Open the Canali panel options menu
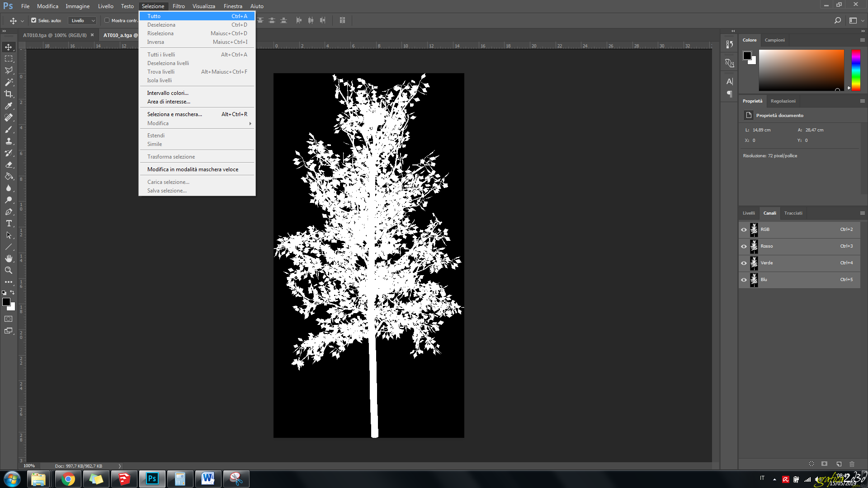Screen dimensions: 868x488 click(862, 213)
